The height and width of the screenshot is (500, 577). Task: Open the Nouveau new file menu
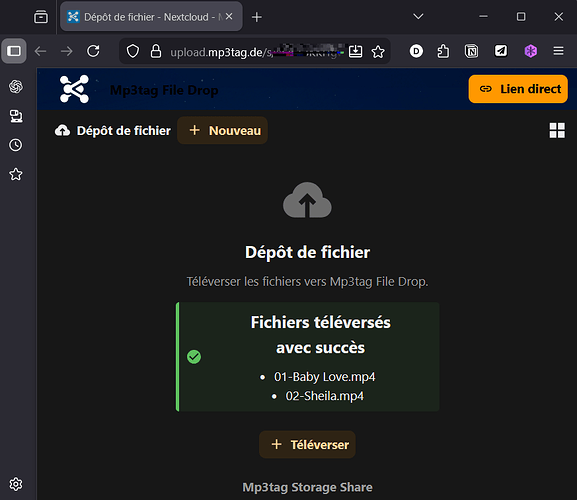[223, 131]
